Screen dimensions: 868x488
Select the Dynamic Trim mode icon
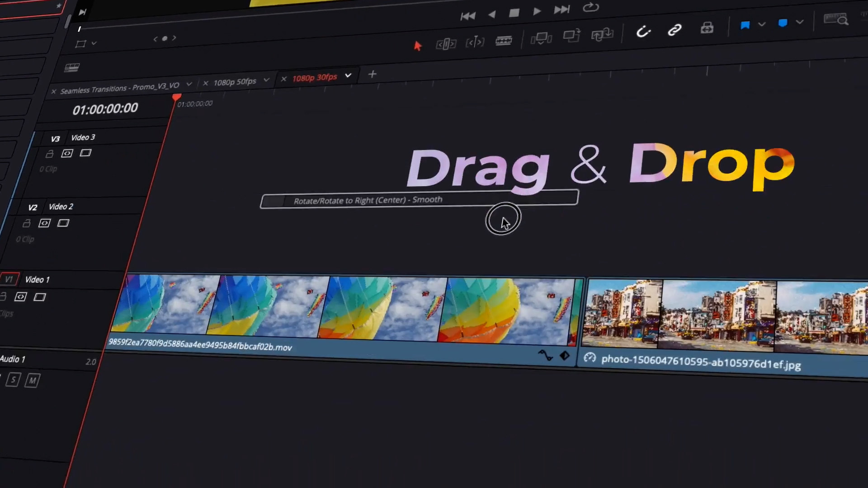[x=475, y=42]
